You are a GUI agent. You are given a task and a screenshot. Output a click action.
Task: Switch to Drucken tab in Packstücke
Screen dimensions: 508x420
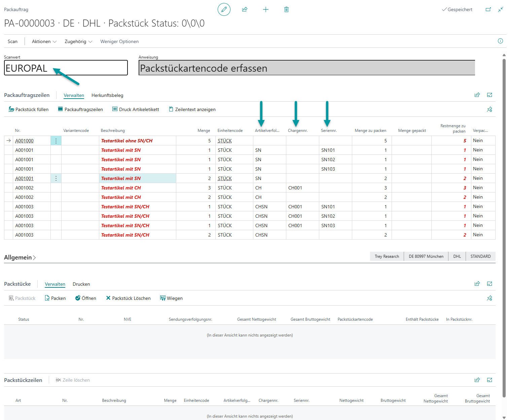click(x=81, y=284)
